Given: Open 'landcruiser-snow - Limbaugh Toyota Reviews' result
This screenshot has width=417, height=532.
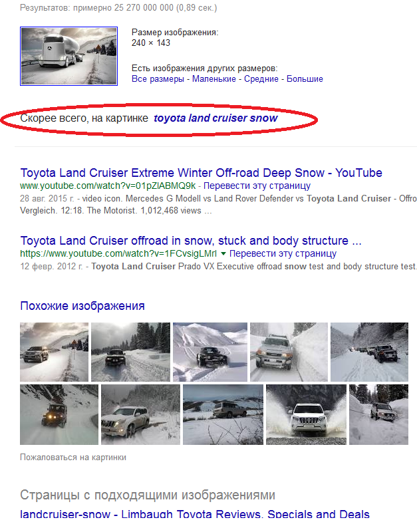Looking at the screenshot, I should pyautogui.click(x=195, y=514).
